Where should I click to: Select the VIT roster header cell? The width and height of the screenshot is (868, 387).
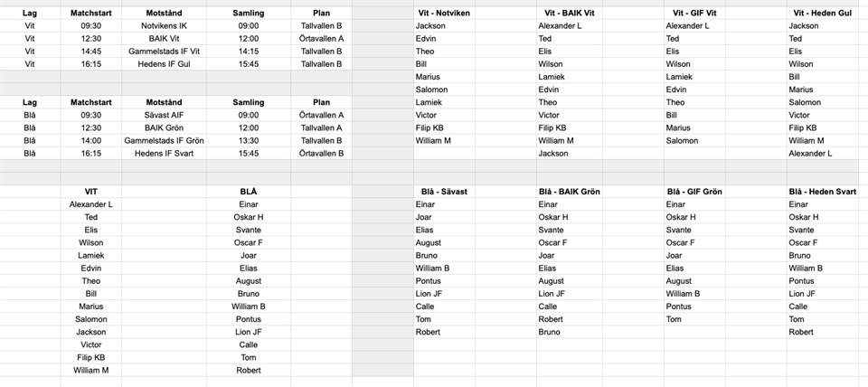point(91,192)
